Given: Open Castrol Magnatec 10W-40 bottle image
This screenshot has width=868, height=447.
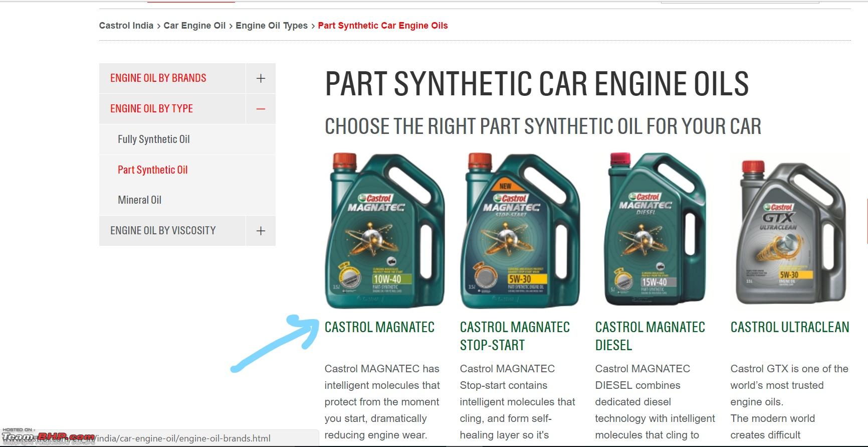Looking at the screenshot, I should tap(385, 230).
